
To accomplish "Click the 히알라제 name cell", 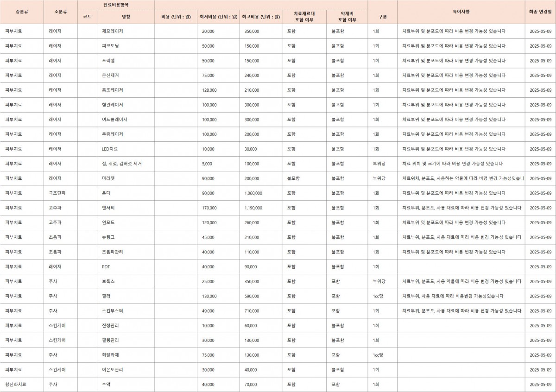I will coord(110,355).
